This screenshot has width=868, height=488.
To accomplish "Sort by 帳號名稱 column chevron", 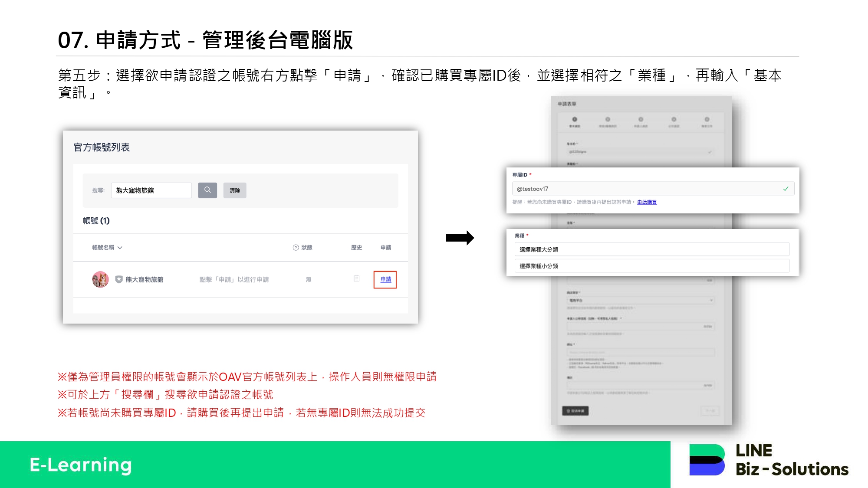I will coord(120,248).
